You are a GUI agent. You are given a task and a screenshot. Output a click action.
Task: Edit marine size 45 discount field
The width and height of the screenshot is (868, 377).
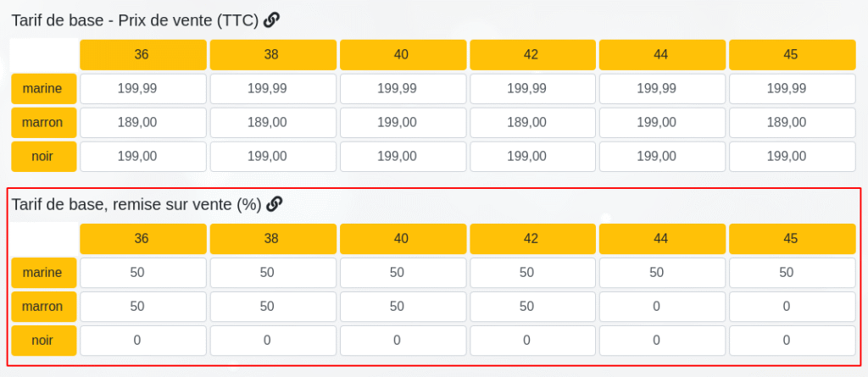coord(792,272)
